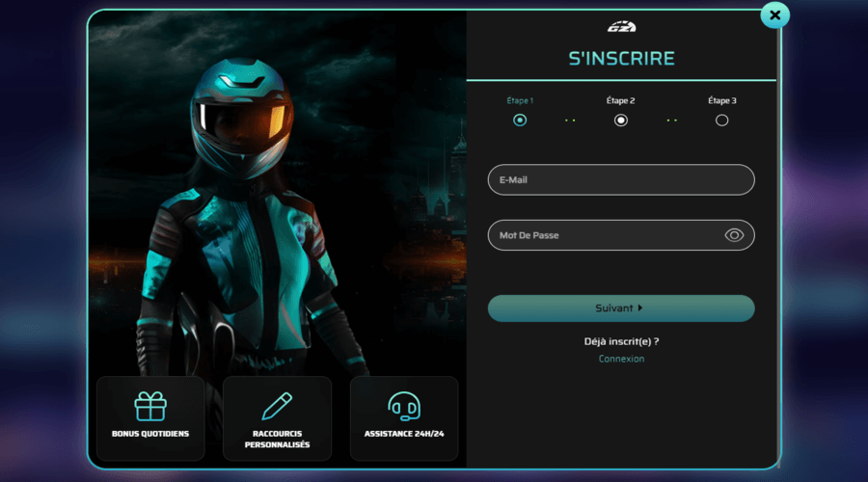
Task: Select the Étape 1 radio button
Action: [x=520, y=120]
